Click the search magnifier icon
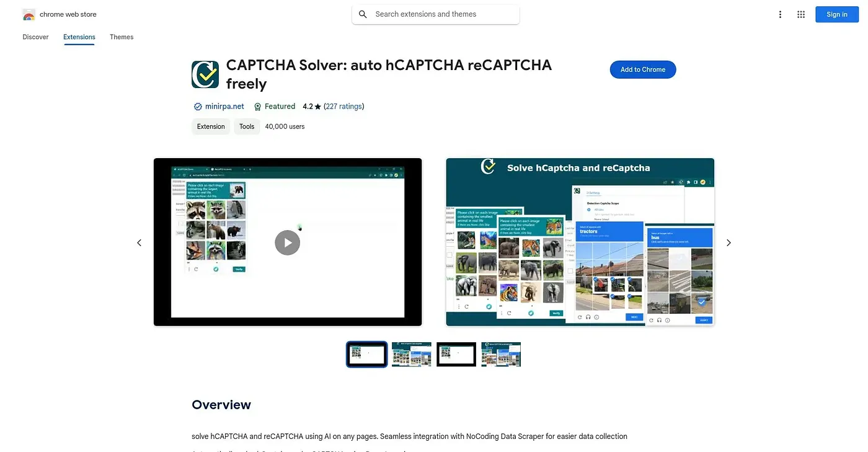Screen dimensions: 868x452 tap(363, 14)
